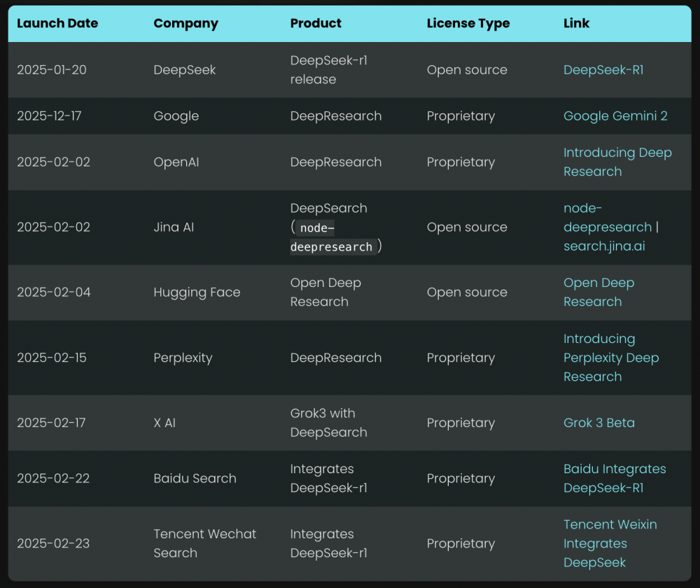Open the Baidu Integrates DeepSeek-R1 link
This screenshot has height=588, width=700.
[x=615, y=478]
